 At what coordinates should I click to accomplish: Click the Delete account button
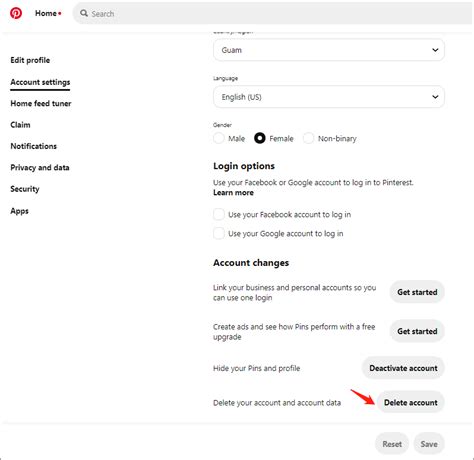pyautogui.click(x=411, y=402)
